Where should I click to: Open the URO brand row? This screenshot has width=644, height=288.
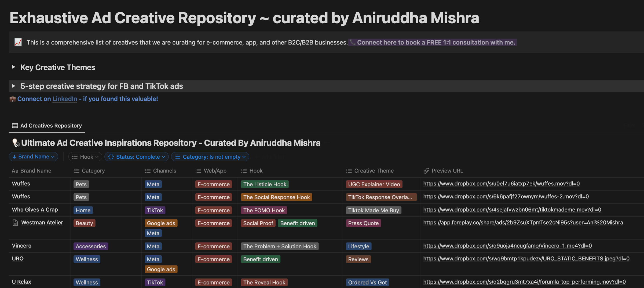coord(18,259)
